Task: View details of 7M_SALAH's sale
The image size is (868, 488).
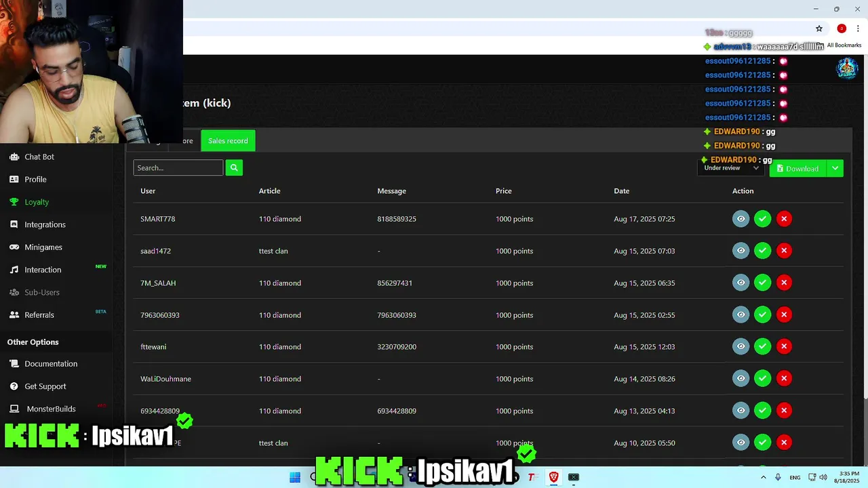Action: click(741, 283)
